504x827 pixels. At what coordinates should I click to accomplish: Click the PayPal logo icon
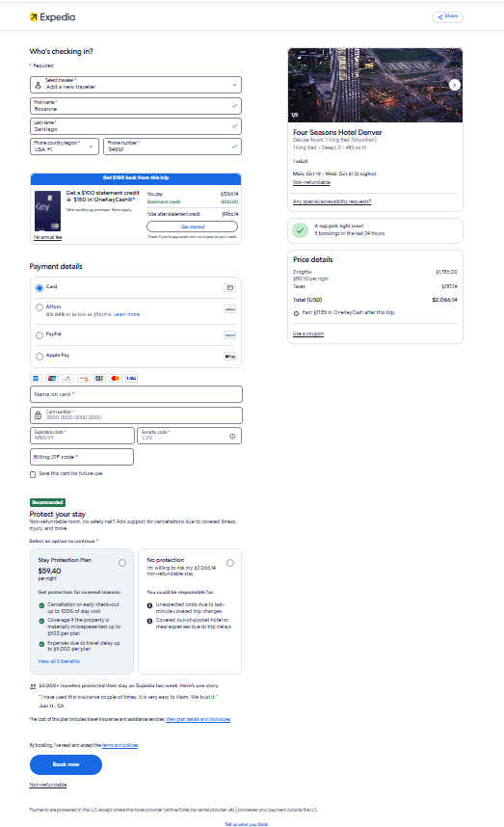(230, 334)
